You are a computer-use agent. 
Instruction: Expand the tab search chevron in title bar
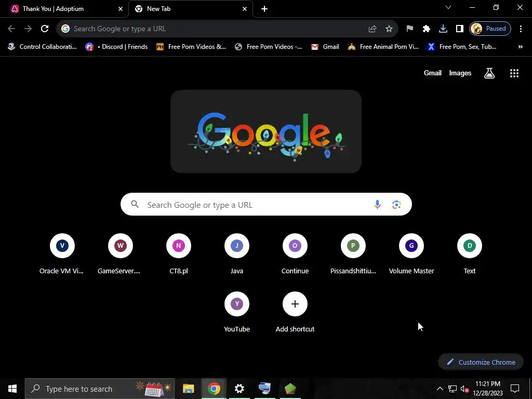[448, 7]
